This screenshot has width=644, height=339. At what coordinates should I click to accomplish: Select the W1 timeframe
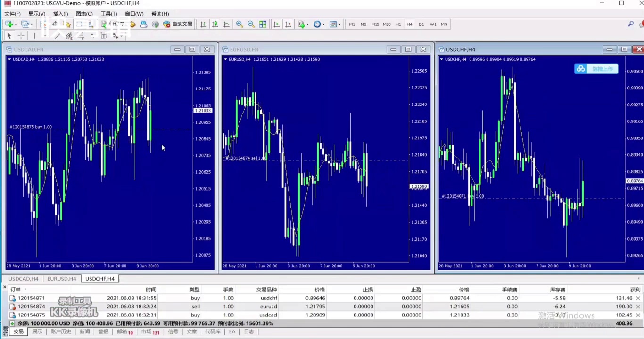(x=433, y=24)
